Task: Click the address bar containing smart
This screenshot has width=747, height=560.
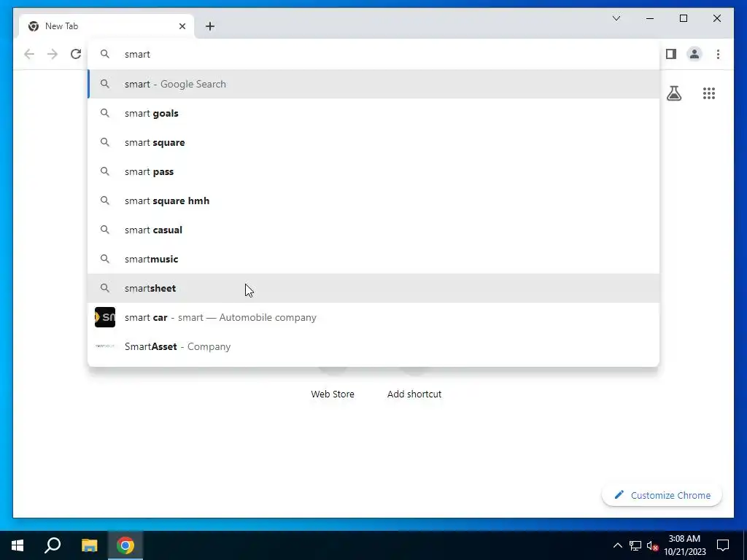Action: click(373, 54)
